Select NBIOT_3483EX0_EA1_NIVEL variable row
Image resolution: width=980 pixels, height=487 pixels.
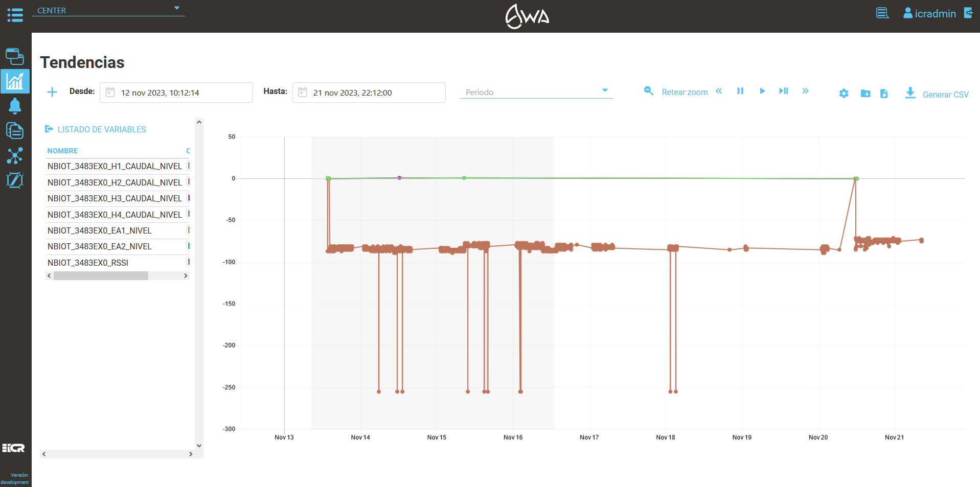(100, 230)
